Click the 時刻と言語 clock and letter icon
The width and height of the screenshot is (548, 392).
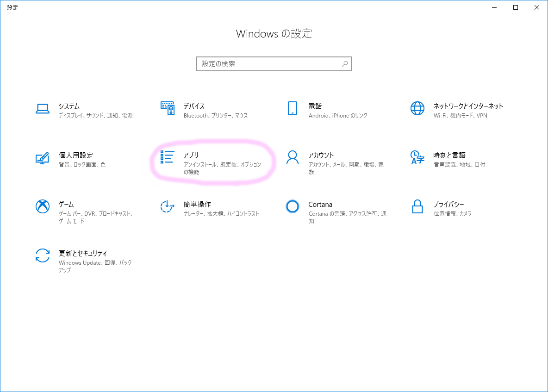(x=417, y=157)
